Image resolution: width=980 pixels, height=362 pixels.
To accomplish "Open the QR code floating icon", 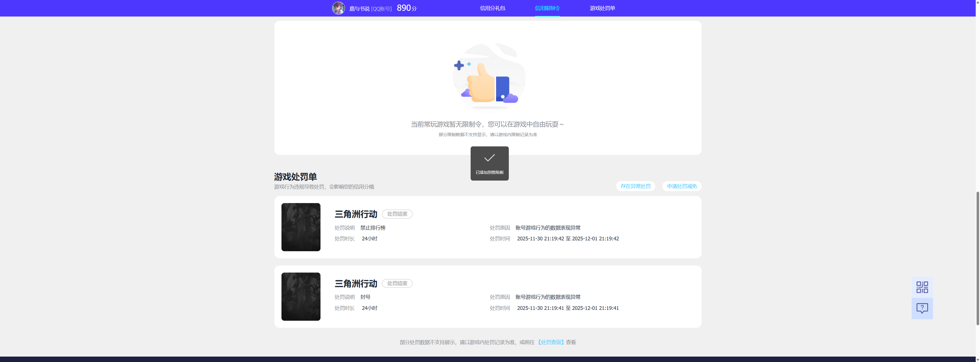I will coord(922,287).
